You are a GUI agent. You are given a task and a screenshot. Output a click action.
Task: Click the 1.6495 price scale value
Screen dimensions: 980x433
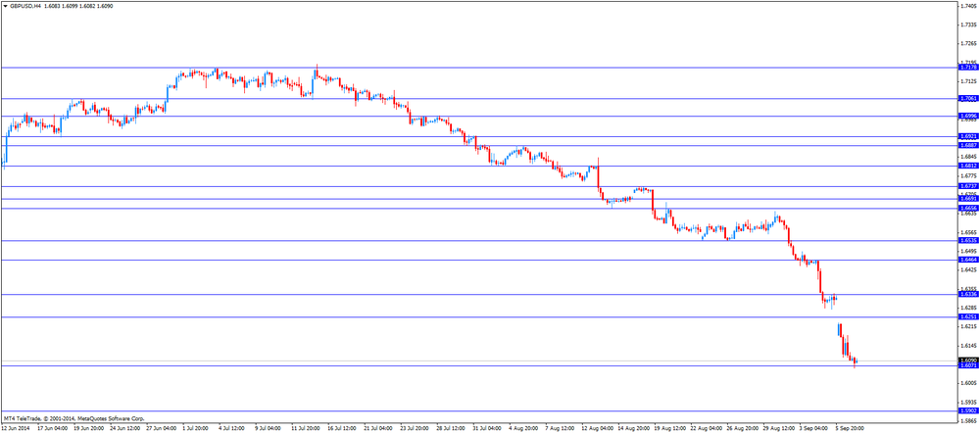click(969, 251)
